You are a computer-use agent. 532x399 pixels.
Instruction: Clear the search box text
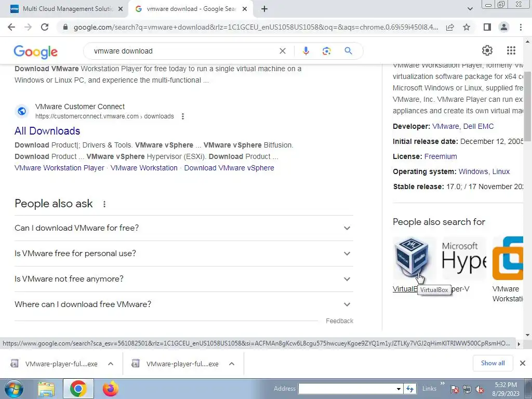point(282,51)
